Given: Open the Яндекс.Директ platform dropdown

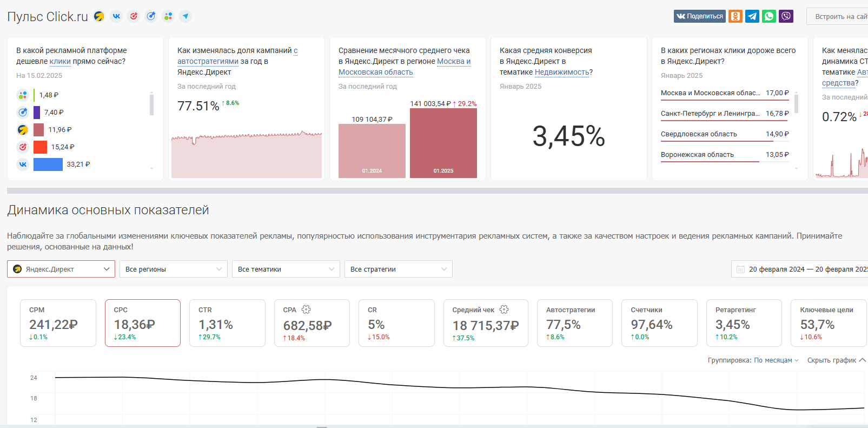Looking at the screenshot, I should coord(61,269).
